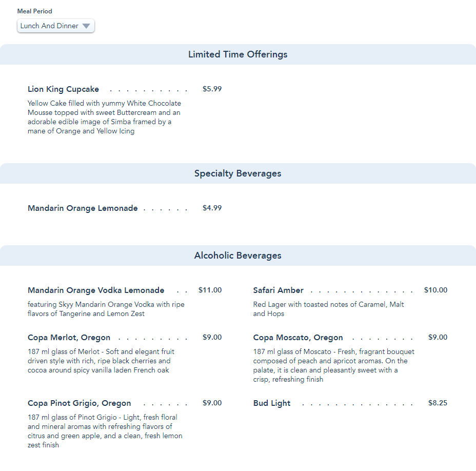The image size is (476, 471).
Task: Select the Specialty Beverages section header
Action: (x=237, y=173)
